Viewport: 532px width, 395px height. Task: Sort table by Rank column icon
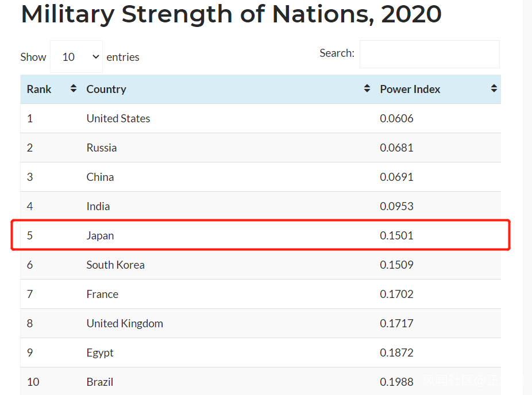[73, 89]
